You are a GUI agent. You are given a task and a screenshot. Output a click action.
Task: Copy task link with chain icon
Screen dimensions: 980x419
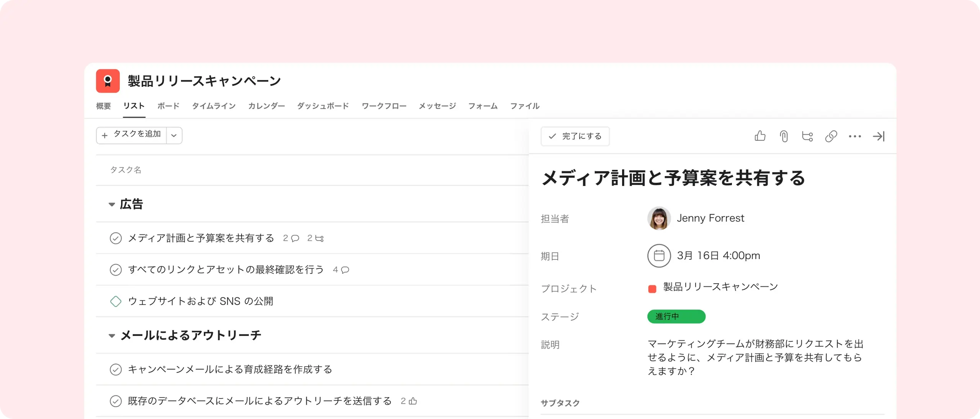tap(831, 136)
